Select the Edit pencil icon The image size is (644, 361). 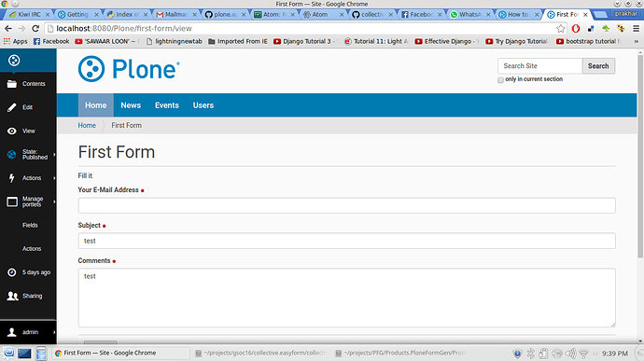12,107
